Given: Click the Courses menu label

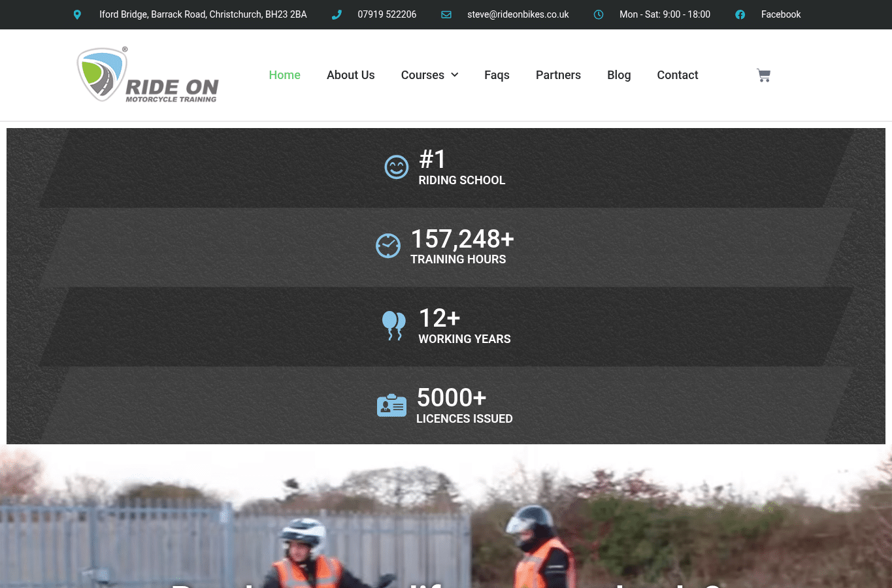Looking at the screenshot, I should pos(422,75).
